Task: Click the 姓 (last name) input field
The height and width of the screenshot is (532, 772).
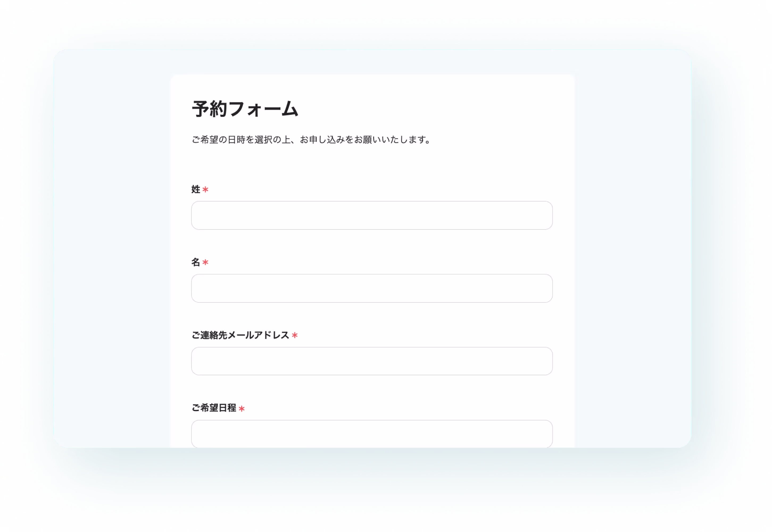Action: 372,215
